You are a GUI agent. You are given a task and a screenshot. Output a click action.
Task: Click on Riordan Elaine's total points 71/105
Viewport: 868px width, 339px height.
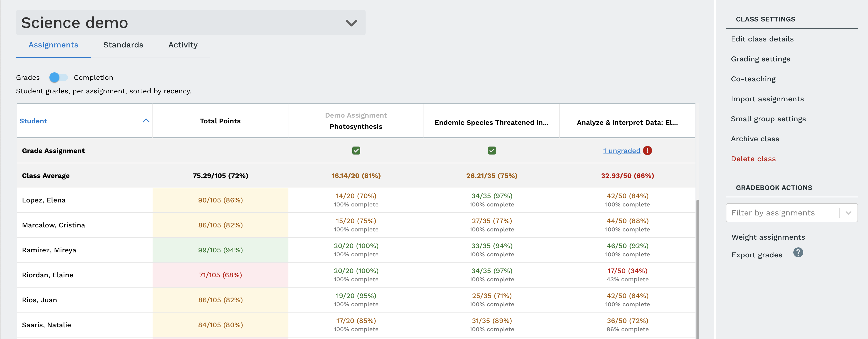tap(220, 275)
